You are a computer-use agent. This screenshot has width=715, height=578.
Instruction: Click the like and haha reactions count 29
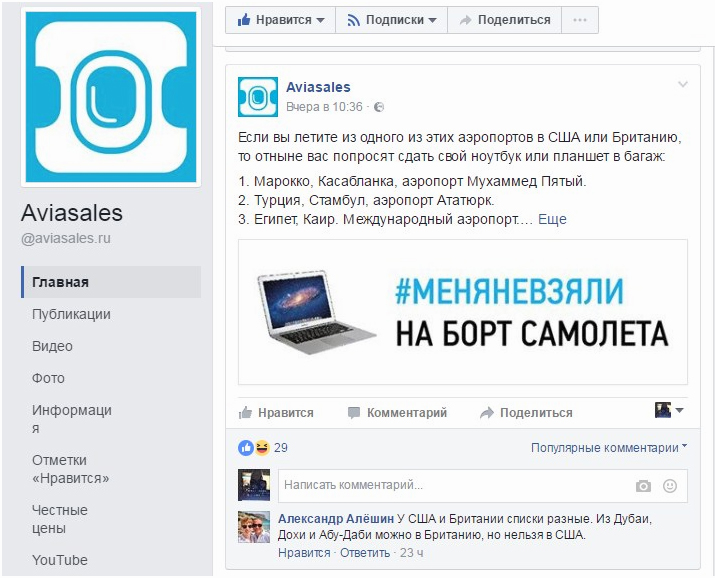pyautogui.click(x=263, y=448)
